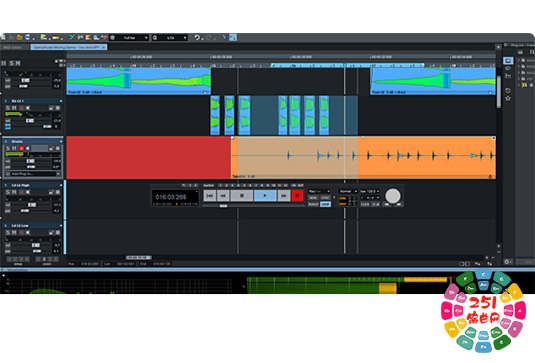Click the Redo icon in toolbar
The width and height of the screenshot is (535, 363).
point(208,38)
